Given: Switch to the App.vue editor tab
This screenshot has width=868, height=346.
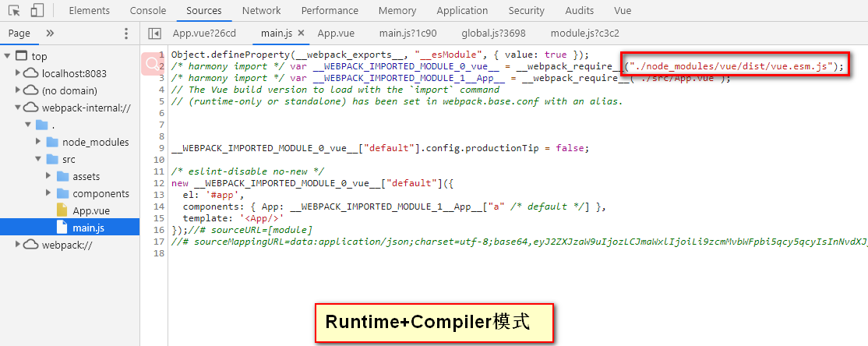Looking at the screenshot, I should [x=336, y=34].
